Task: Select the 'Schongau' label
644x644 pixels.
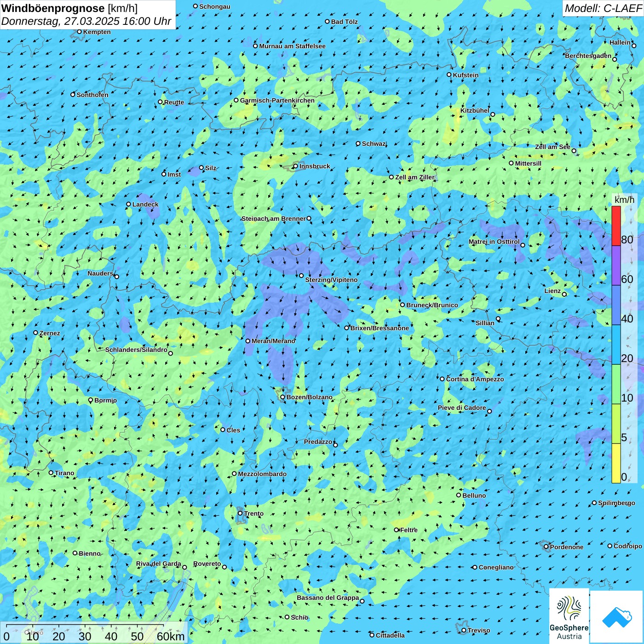Action: pyautogui.click(x=215, y=6)
